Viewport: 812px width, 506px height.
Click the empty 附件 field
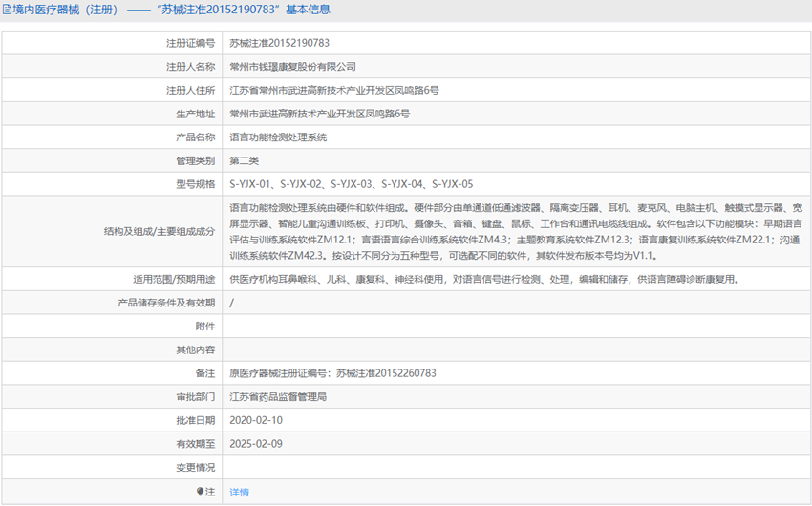click(x=516, y=327)
